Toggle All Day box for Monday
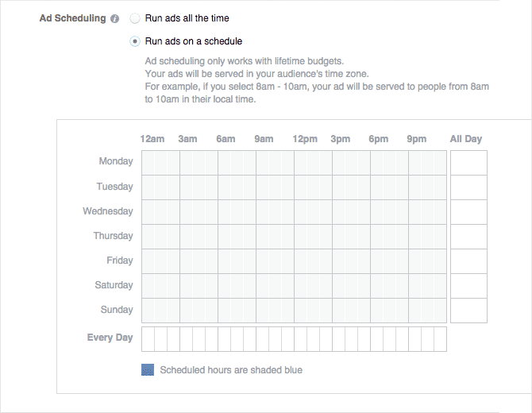Viewport: 532px width, 413px height. click(x=469, y=163)
